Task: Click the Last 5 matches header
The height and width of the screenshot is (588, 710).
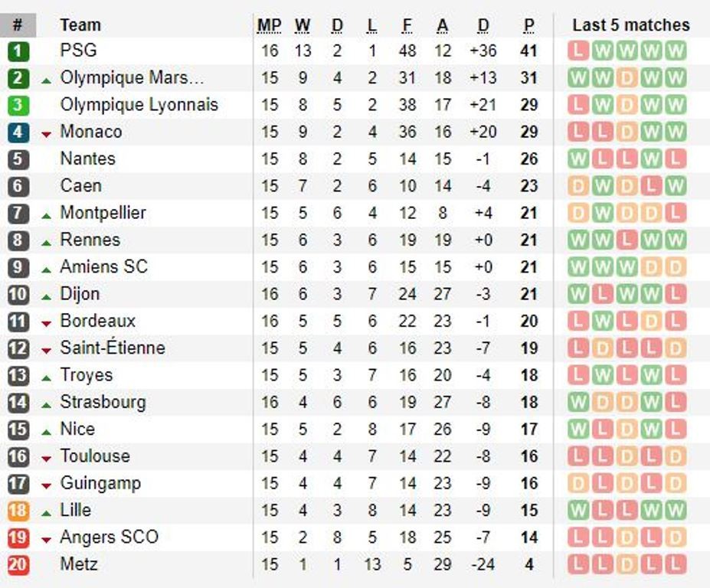Action: coord(630,25)
